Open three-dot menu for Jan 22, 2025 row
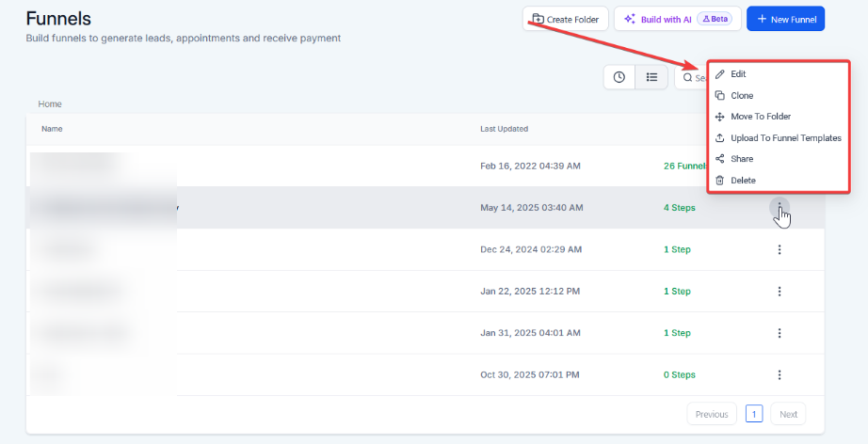868x444 pixels. tap(779, 292)
